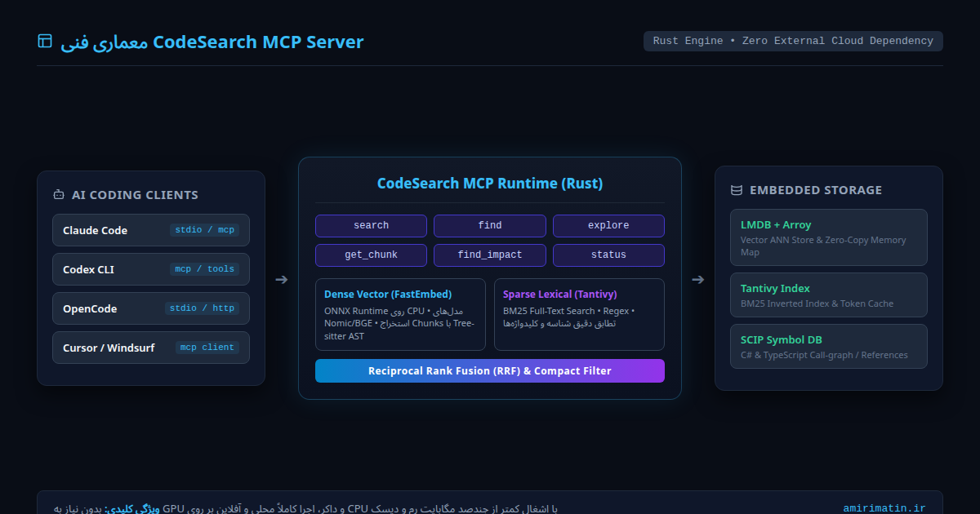The image size is (980, 514).
Task: Click the CodeSearch MCP Runtime (Rust) heading
Action: (490, 184)
